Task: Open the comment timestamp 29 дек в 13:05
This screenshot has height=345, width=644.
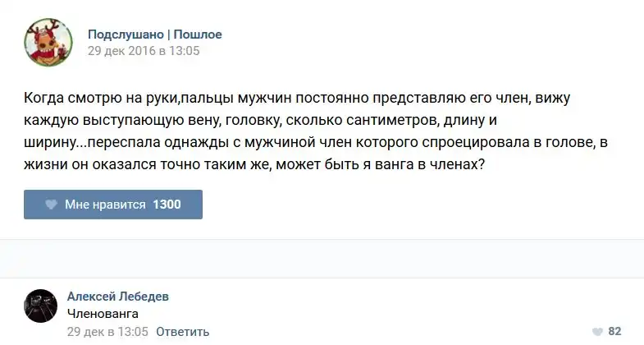Action: click(x=107, y=332)
